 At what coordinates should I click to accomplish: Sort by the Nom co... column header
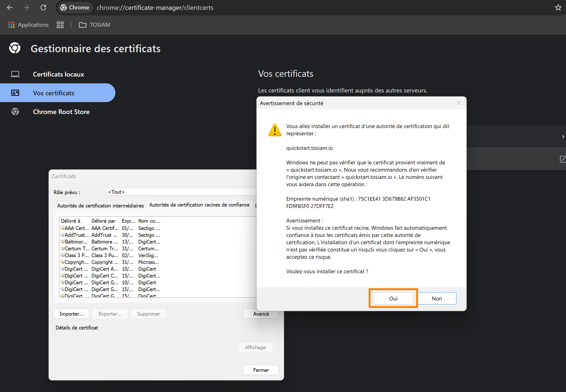tap(149, 221)
